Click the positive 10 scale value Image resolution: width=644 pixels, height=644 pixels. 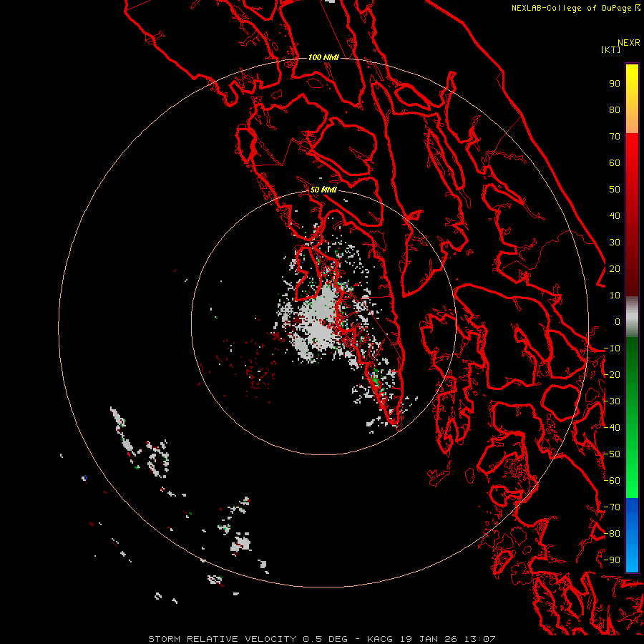point(615,296)
